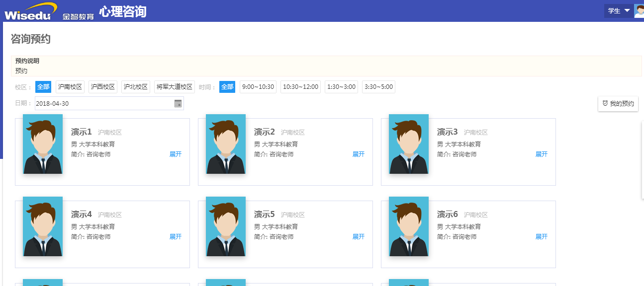Image resolution: width=644 pixels, height=286 pixels.
Task: Expand 演示1 counselor details
Action: [x=176, y=154]
